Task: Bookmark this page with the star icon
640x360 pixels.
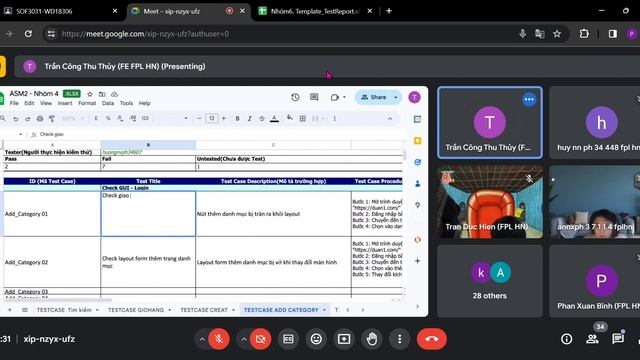Action: [557, 34]
